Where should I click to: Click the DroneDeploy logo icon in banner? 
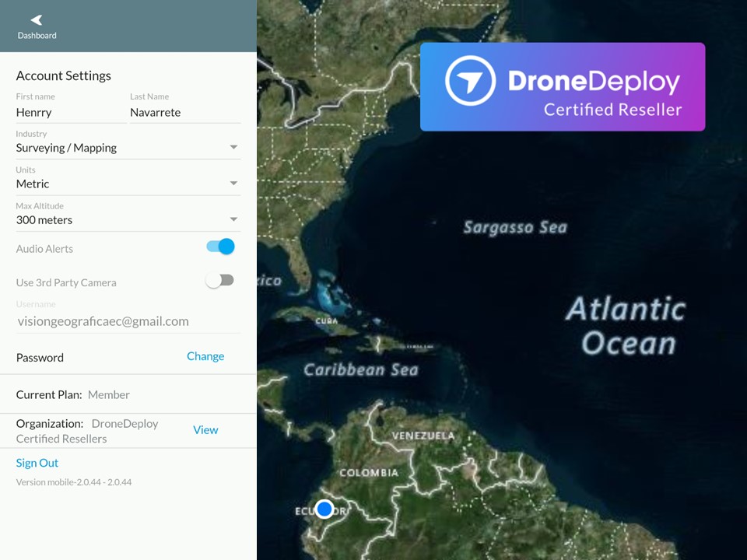(470, 80)
